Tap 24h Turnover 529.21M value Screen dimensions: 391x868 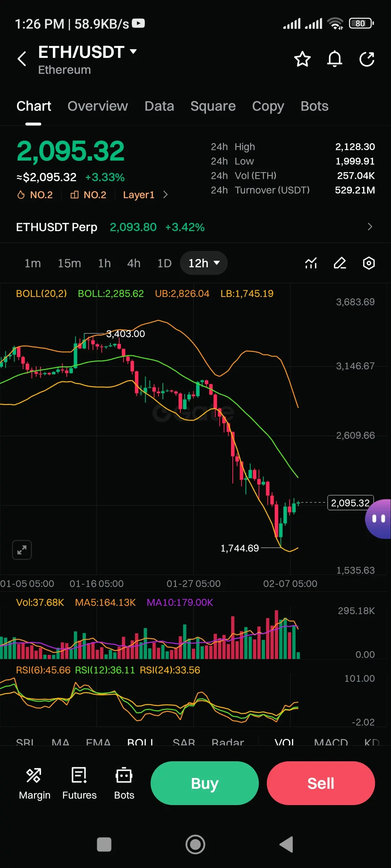pyautogui.click(x=355, y=190)
